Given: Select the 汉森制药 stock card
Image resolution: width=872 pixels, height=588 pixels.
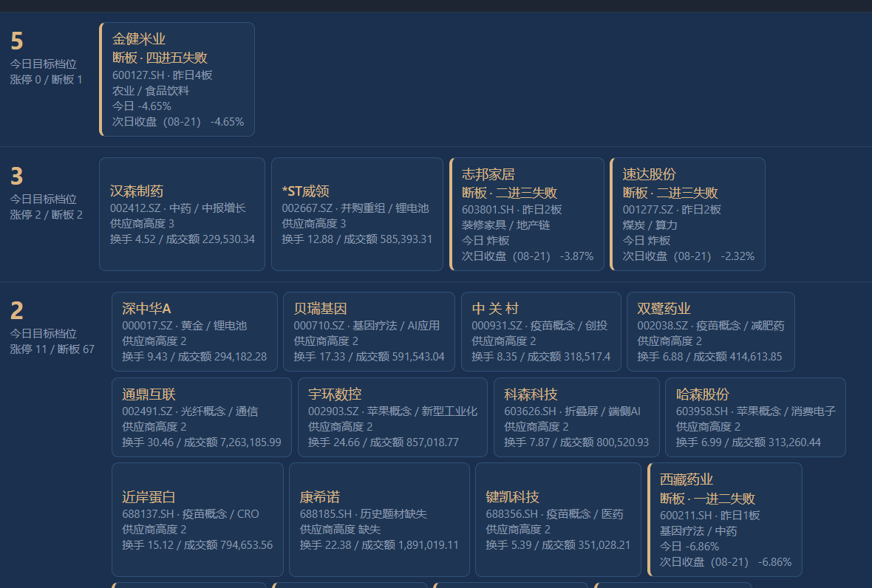Looking at the screenshot, I should coord(182,214).
